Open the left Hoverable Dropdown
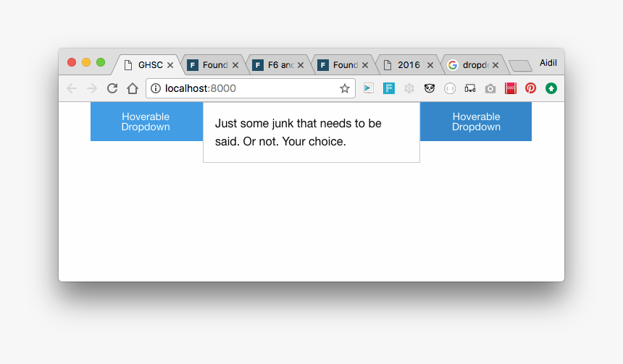The width and height of the screenshot is (623, 364). (146, 122)
